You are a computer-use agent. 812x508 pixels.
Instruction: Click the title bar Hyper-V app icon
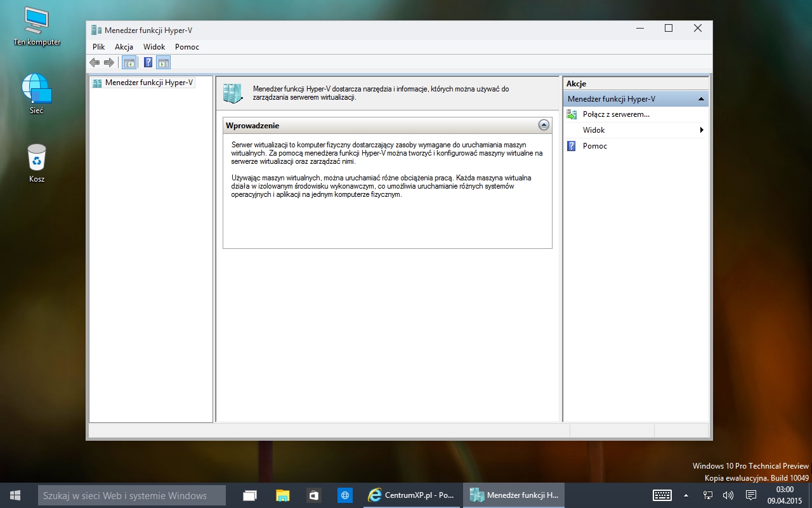(96, 29)
